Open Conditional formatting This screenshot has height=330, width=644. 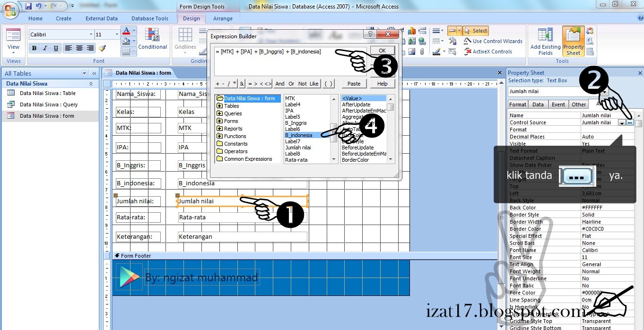pos(152,39)
